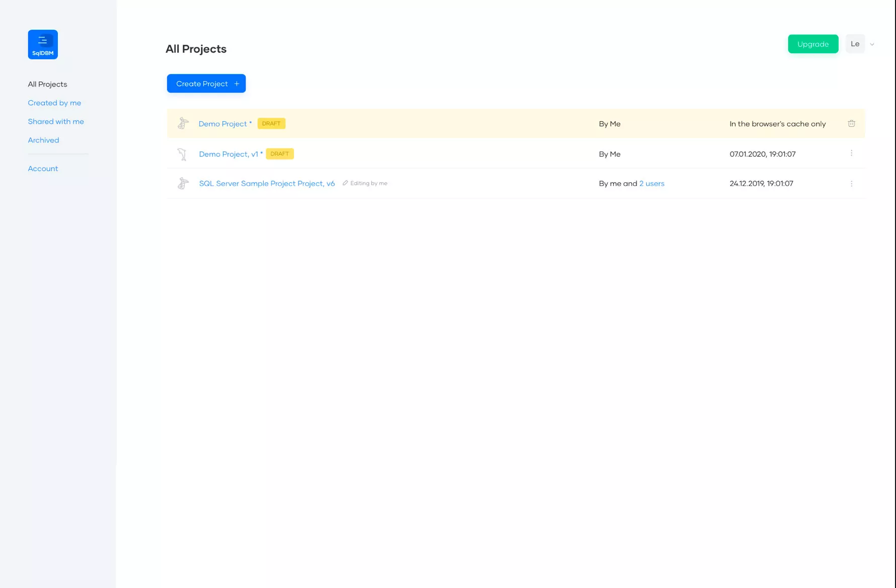Click the pencil icon next to Editing by me

point(345,183)
